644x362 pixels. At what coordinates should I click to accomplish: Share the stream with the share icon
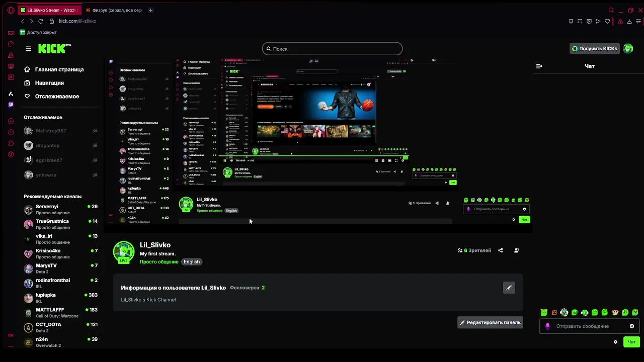tap(500, 250)
